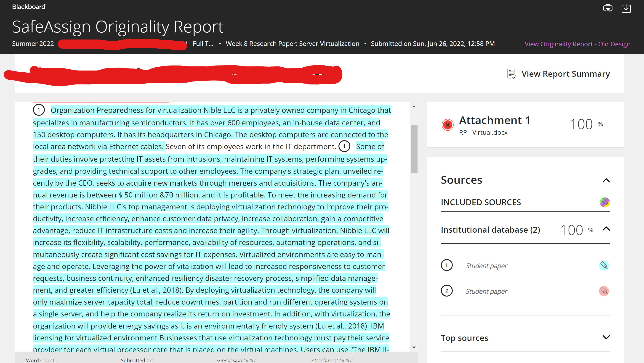
Task: Click the document scrollbar thumb
Action: (414, 149)
